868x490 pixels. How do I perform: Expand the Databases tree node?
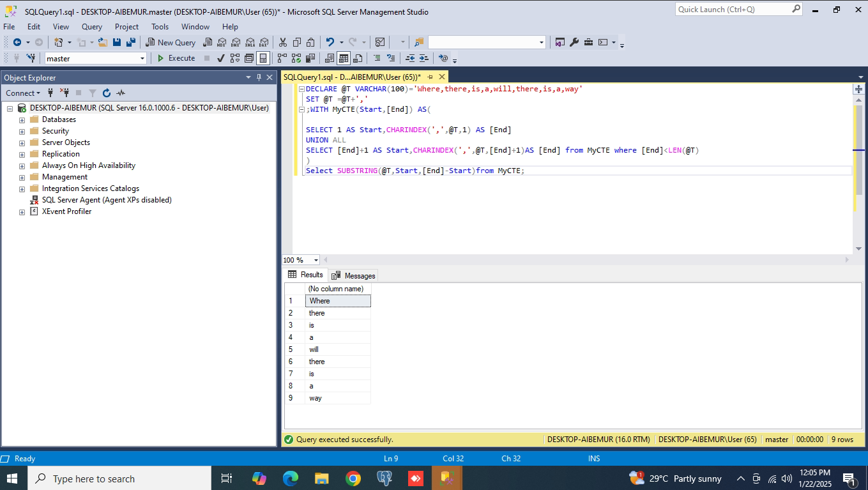[22, 120]
